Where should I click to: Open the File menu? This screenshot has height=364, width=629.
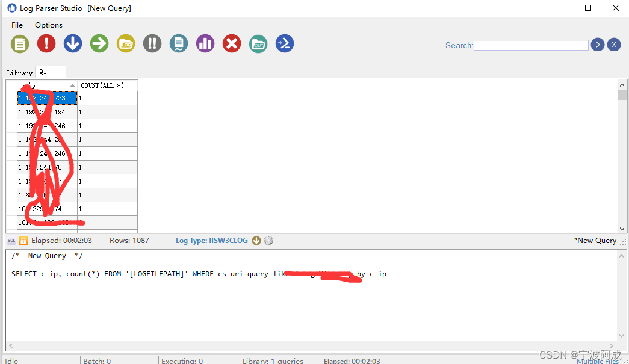click(17, 25)
